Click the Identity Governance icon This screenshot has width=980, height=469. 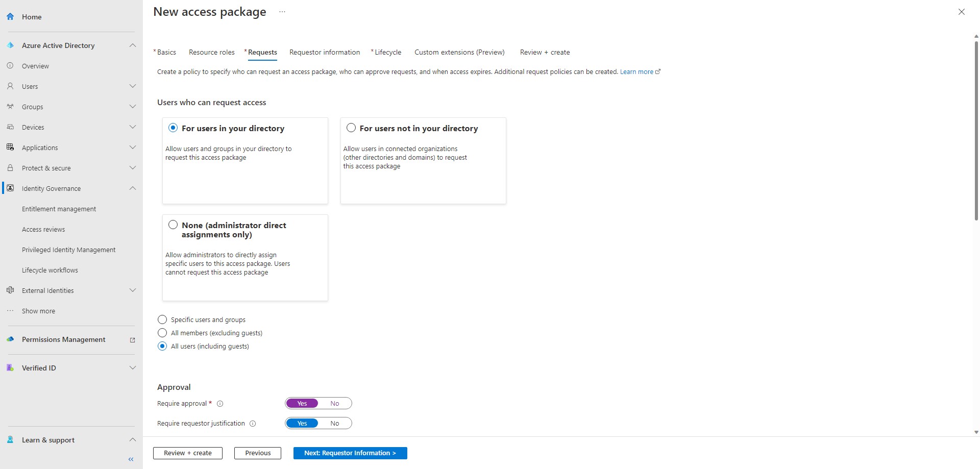point(10,188)
